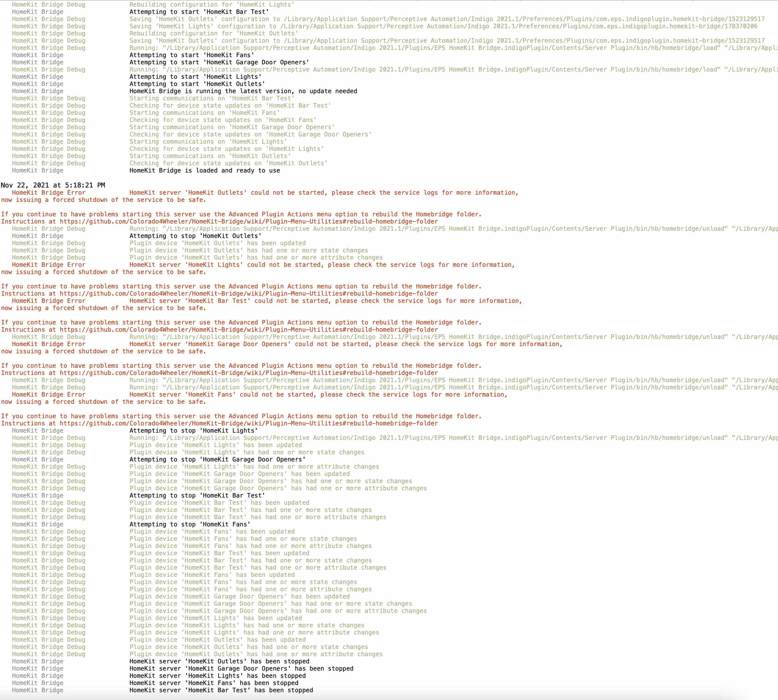This screenshot has width=778, height=700.
Task: Click the "Saving 'HomeKit Lights' configuration" log line
Action: (443, 26)
